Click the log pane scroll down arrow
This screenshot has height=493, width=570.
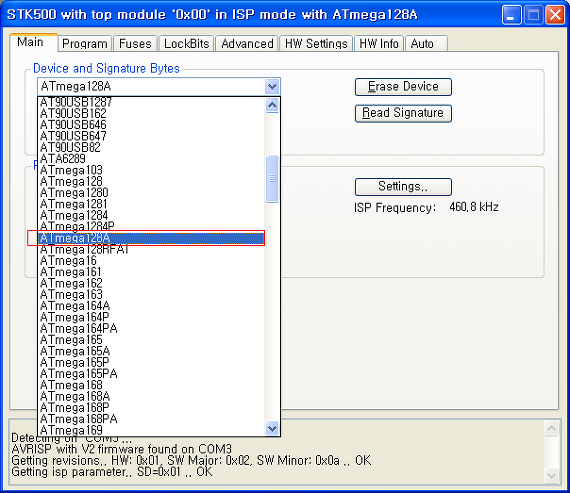tap(551, 476)
